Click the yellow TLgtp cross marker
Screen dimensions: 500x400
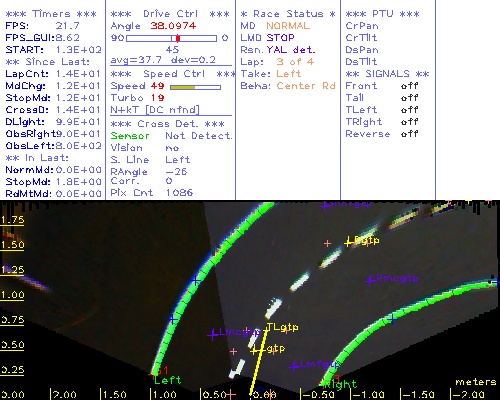click(x=266, y=330)
